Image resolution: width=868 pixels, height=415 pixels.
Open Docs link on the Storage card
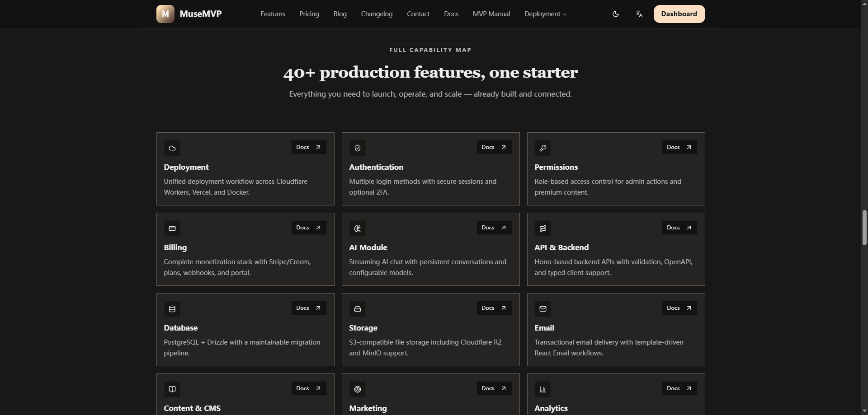(493, 308)
